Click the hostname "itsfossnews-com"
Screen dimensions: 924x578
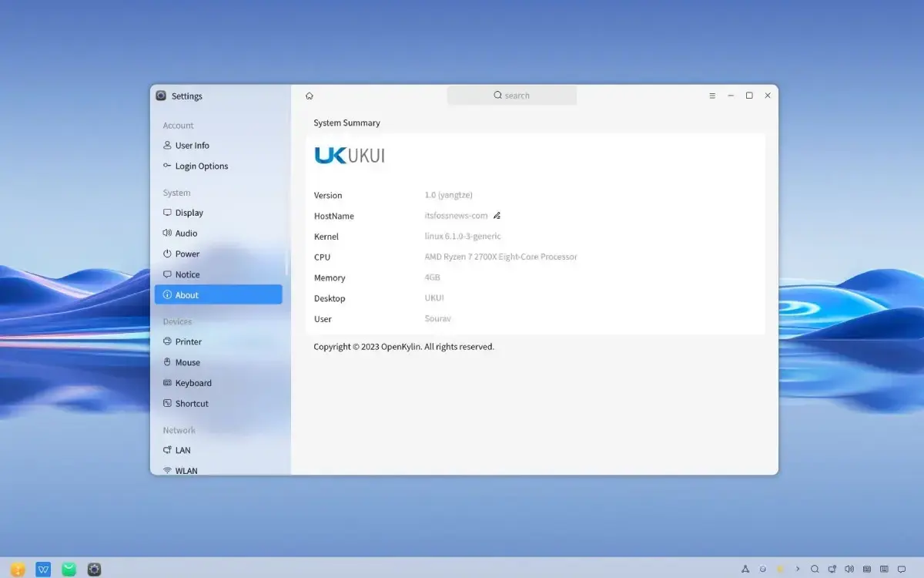pyautogui.click(x=456, y=216)
